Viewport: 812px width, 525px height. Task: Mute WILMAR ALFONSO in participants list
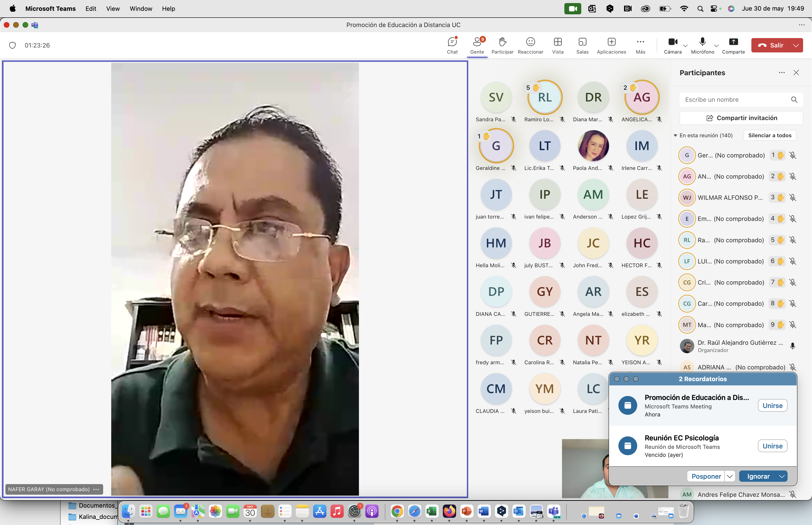(792, 197)
